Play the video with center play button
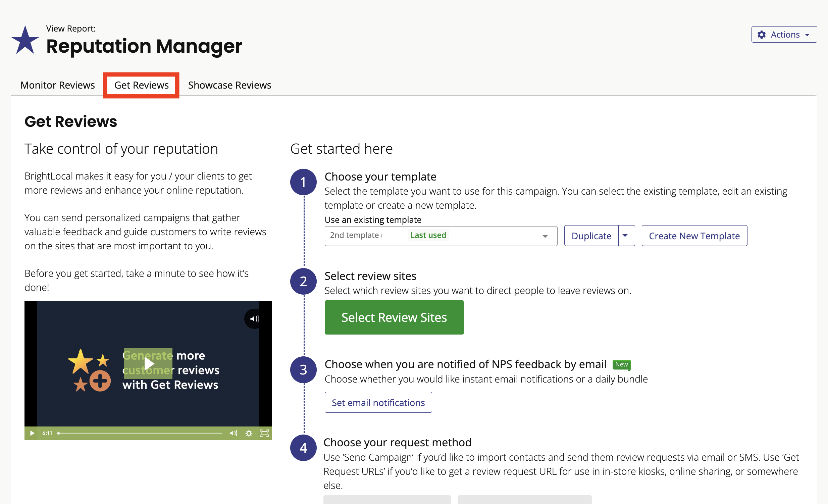 click(x=148, y=363)
